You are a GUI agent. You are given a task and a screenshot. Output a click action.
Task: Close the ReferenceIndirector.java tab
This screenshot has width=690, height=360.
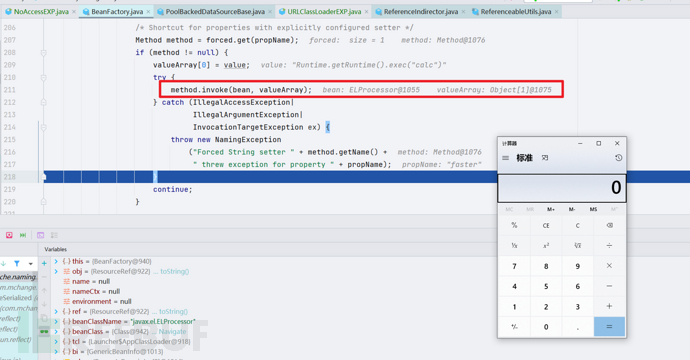[x=463, y=11]
